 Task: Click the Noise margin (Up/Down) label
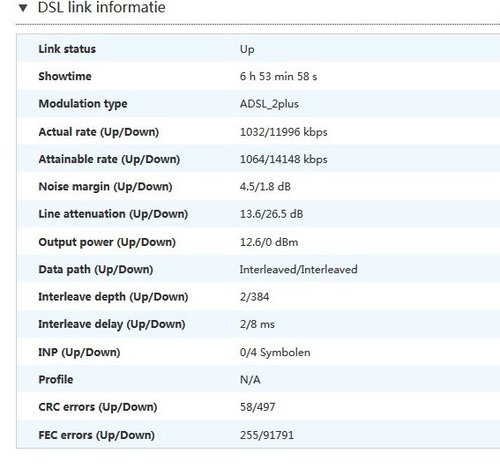(105, 187)
